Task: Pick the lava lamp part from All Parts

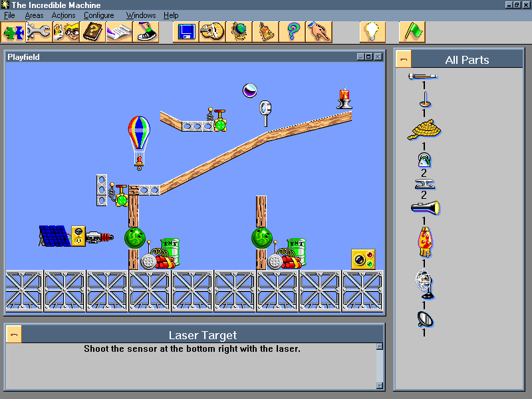Action: (x=424, y=242)
